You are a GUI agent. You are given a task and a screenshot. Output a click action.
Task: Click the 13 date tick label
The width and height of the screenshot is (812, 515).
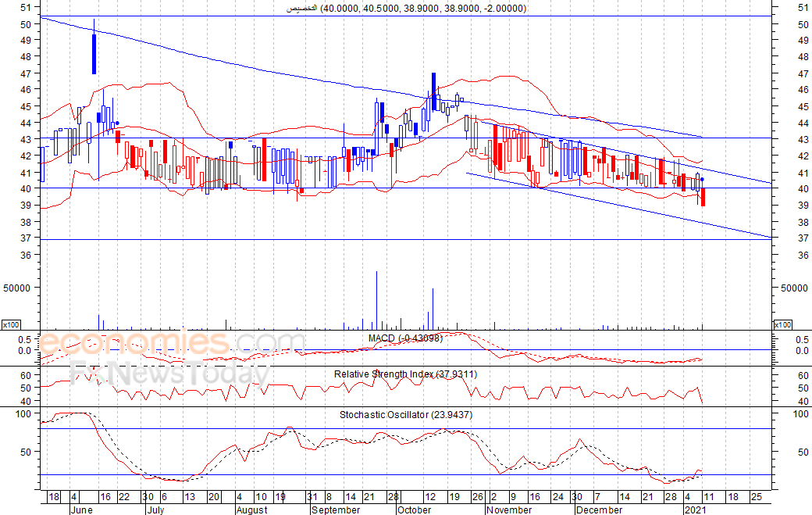190,497
